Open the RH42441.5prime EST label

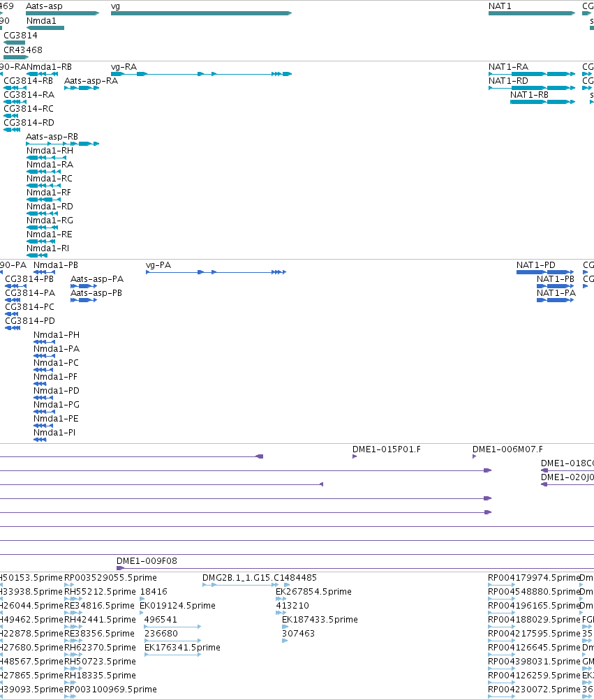(x=100, y=620)
